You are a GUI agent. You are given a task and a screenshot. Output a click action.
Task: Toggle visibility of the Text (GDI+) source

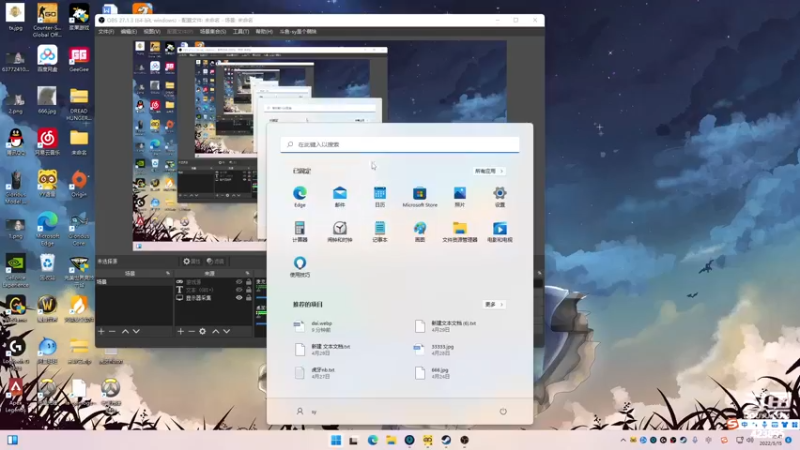[x=239, y=289]
